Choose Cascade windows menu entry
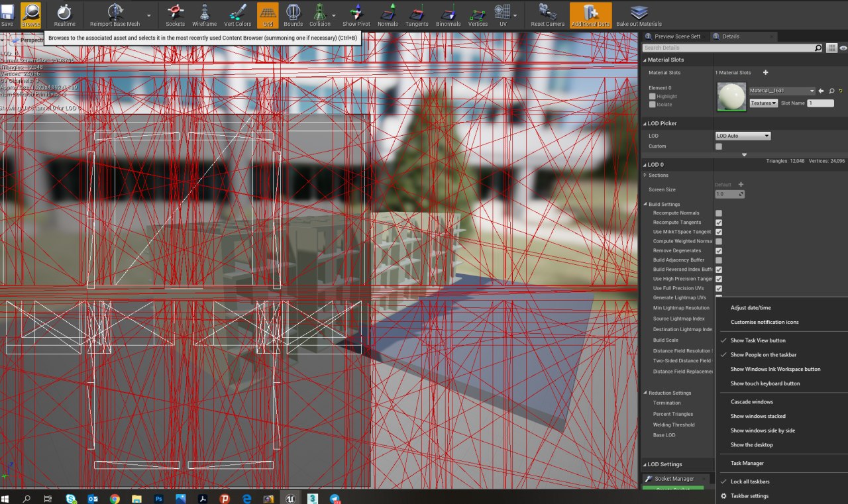Viewport: 848px width, 504px height. 751,402
